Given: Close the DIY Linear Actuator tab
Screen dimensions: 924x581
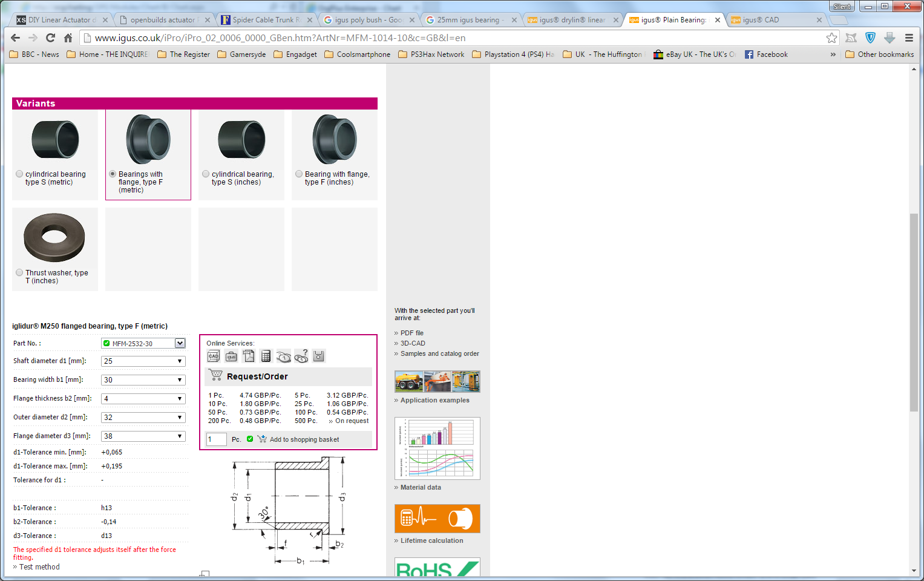Looking at the screenshot, I should click(x=105, y=20).
